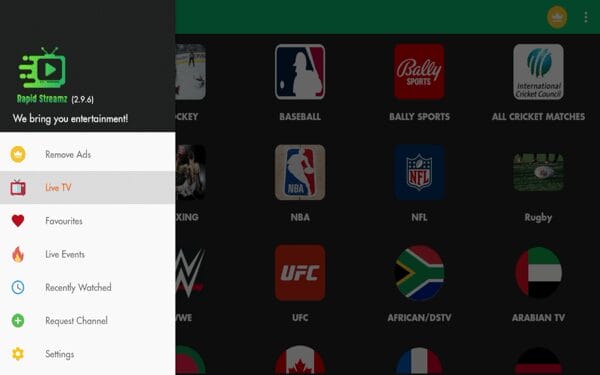Click the ALL CRICKET MATCHES label
Image resolution: width=600 pixels, height=375 pixels.
pyautogui.click(x=538, y=116)
